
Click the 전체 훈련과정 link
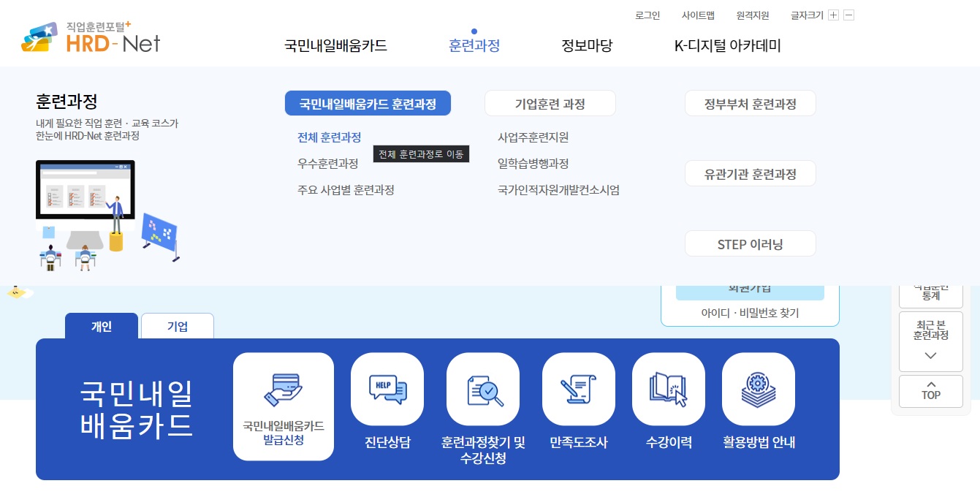pyautogui.click(x=329, y=137)
